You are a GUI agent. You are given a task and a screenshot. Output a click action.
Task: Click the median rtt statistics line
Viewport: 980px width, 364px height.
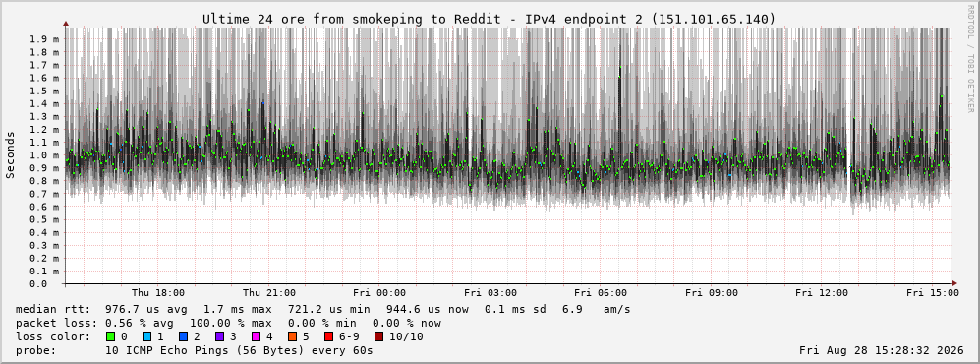(323, 310)
